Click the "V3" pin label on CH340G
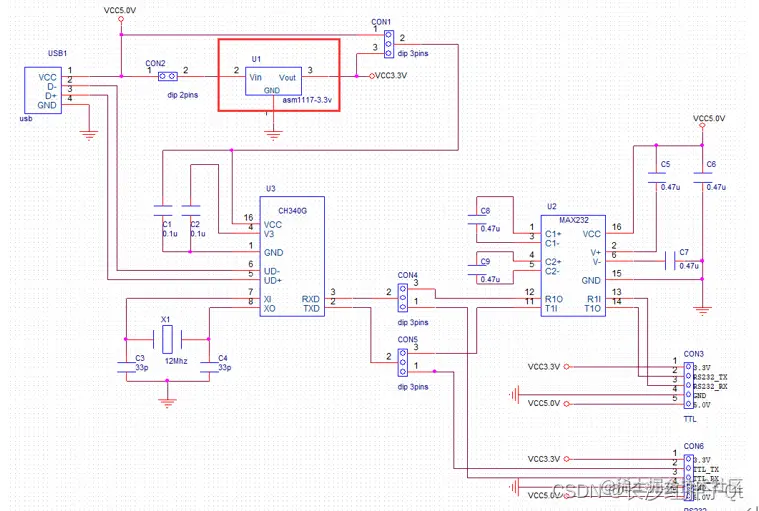 (269, 234)
